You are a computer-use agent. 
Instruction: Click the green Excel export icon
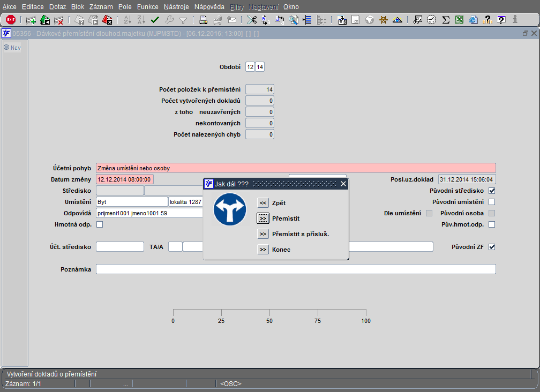[460, 20]
